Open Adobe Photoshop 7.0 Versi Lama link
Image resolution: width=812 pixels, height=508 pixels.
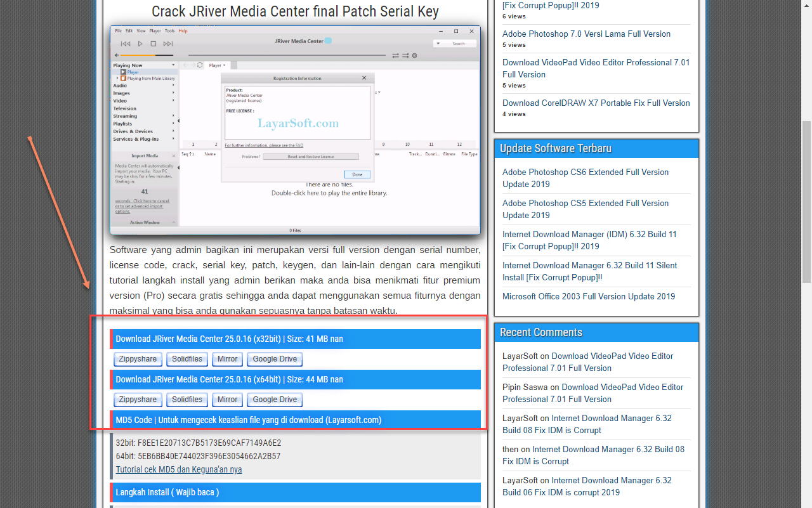586,34
